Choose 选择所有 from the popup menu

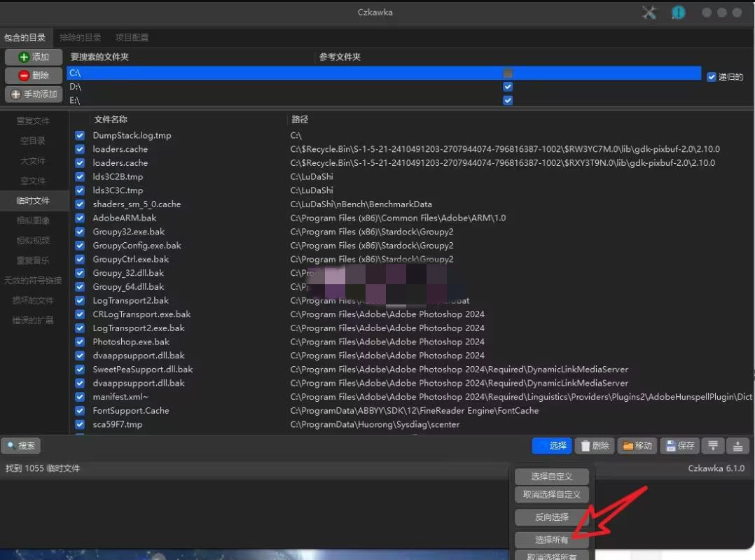[x=552, y=540]
